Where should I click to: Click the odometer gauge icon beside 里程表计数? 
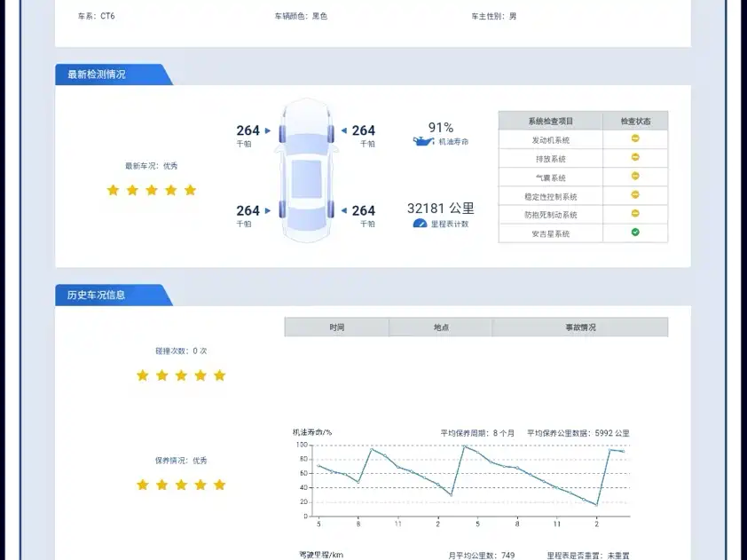coord(421,224)
